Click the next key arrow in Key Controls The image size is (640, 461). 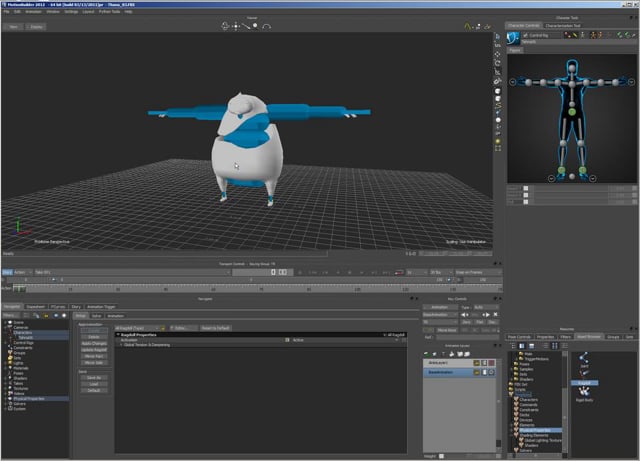(486, 315)
